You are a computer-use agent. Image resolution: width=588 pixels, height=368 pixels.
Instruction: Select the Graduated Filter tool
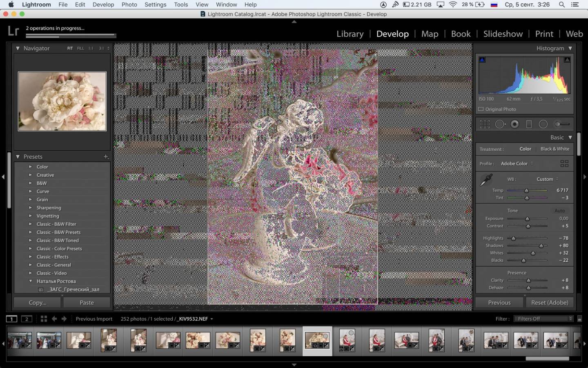[x=529, y=124]
